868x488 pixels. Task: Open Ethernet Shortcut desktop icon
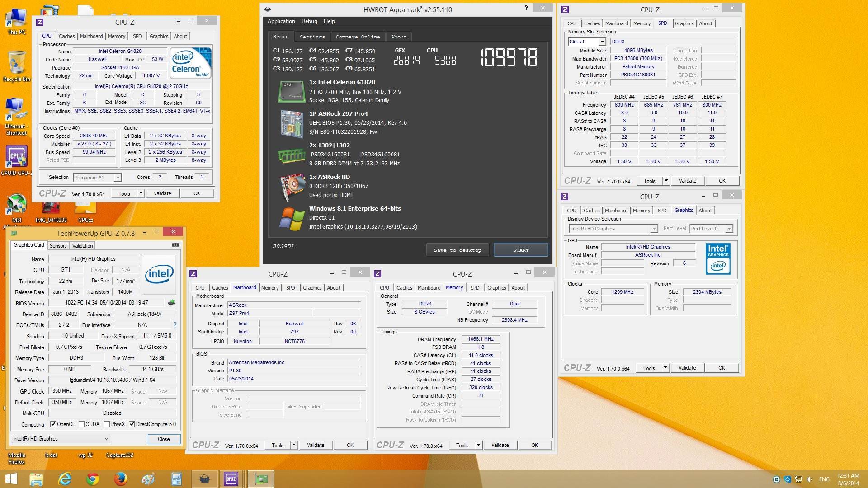coord(16,117)
